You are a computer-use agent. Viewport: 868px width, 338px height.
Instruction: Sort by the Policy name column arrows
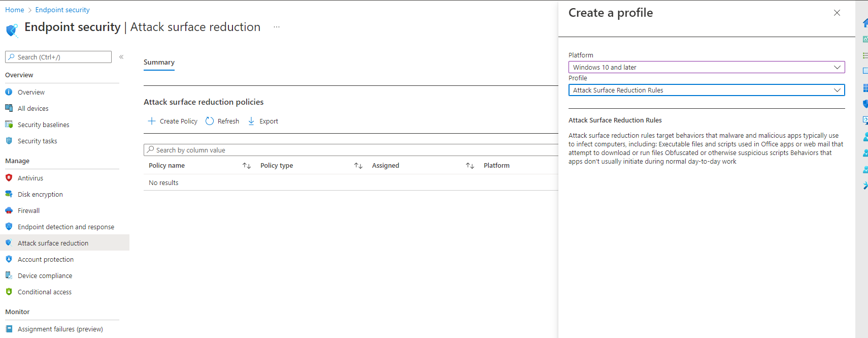click(x=247, y=166)
